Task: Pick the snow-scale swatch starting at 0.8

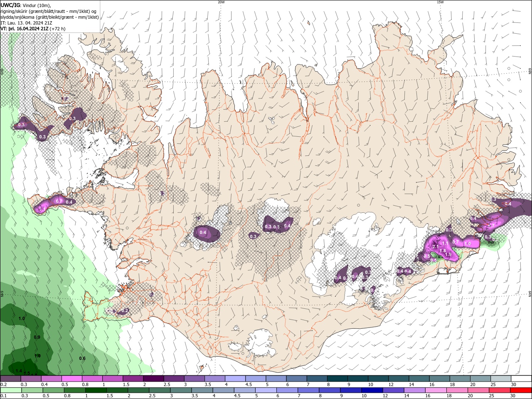Action: pyautogui.click(x=92, y=379)
